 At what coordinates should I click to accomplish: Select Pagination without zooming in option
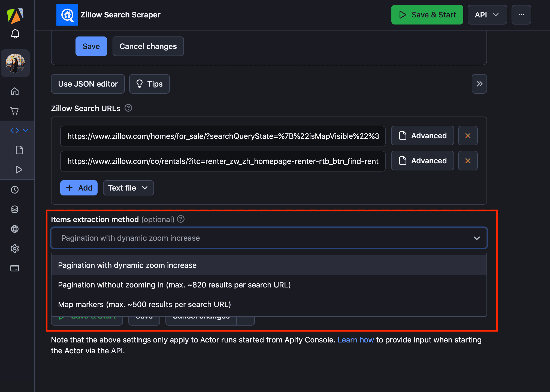[x=174, y=285]
